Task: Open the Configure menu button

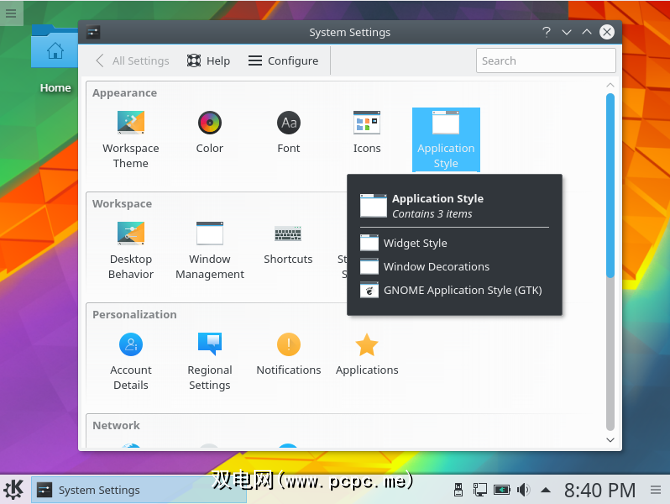Action: (283, 61)
